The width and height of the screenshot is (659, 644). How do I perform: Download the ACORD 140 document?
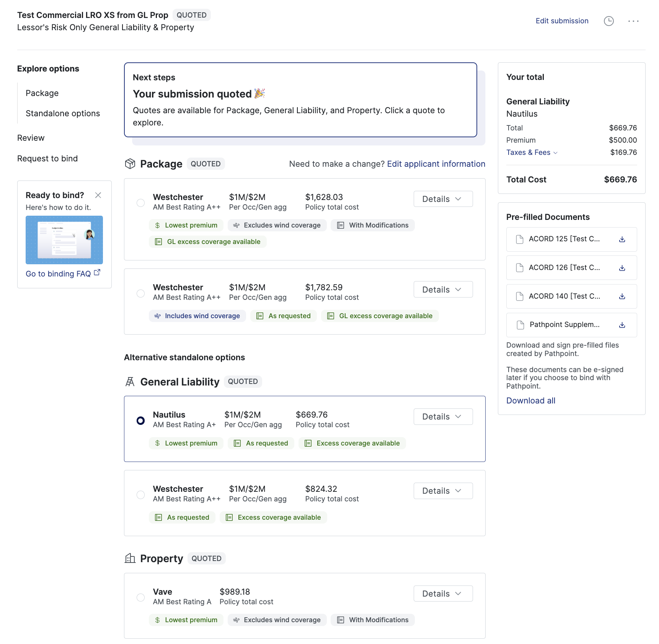(x=622, y=296)
